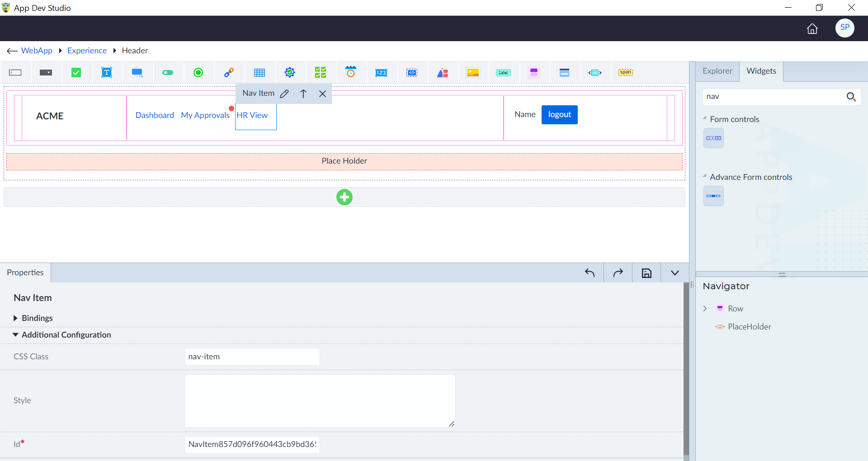Screen dimensions: 868x461
Task: Select the text input widget icon
Action: coord(15,73)
